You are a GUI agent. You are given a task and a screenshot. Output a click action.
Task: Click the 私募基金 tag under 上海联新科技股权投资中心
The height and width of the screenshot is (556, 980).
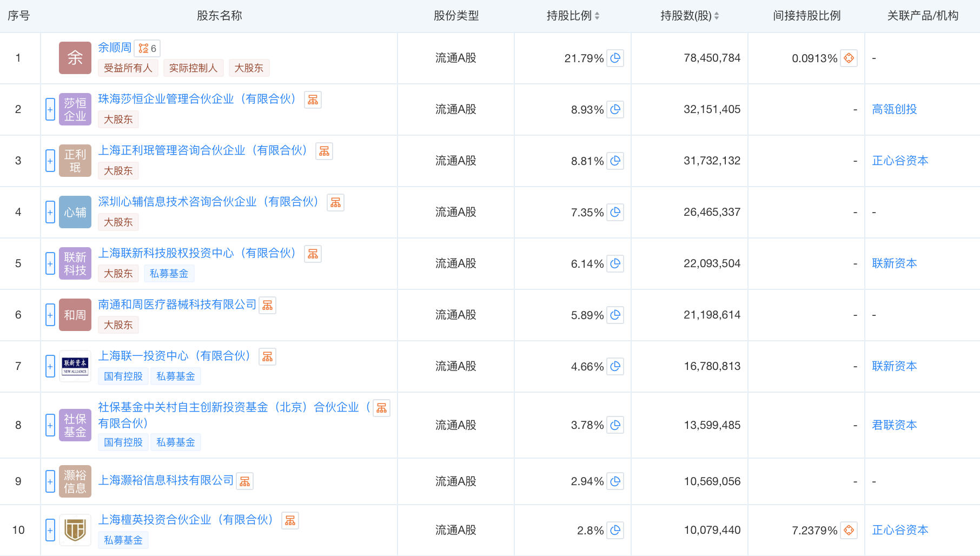[169, 273]
